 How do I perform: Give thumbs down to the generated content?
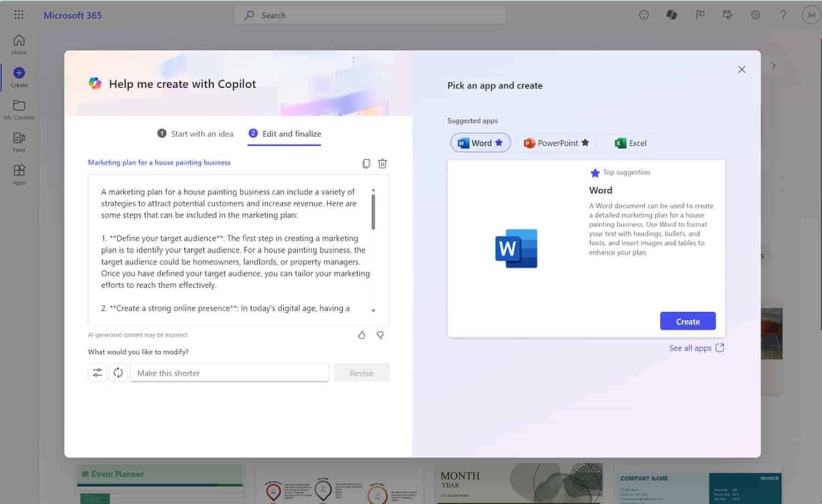pyautogui.click(x=380, y=335)
